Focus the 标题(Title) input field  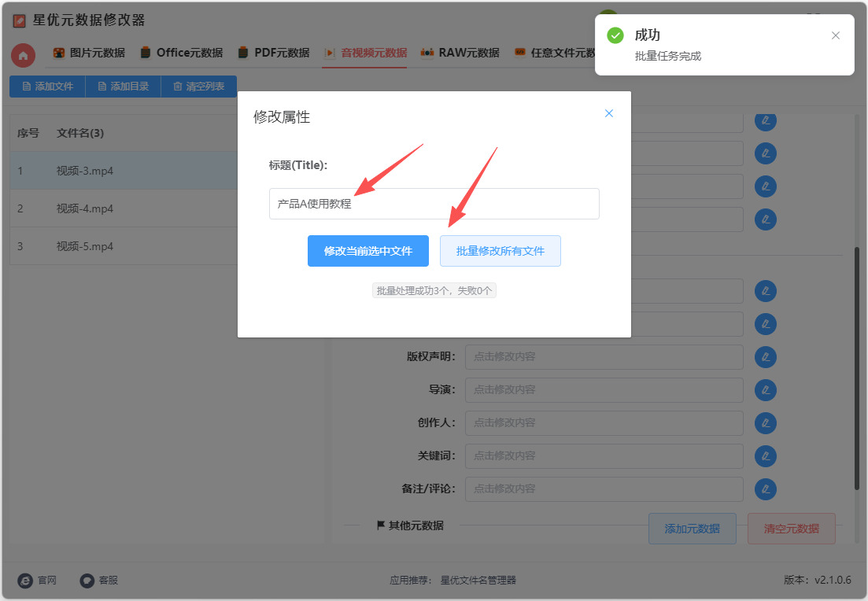click(x=434, y=204)
